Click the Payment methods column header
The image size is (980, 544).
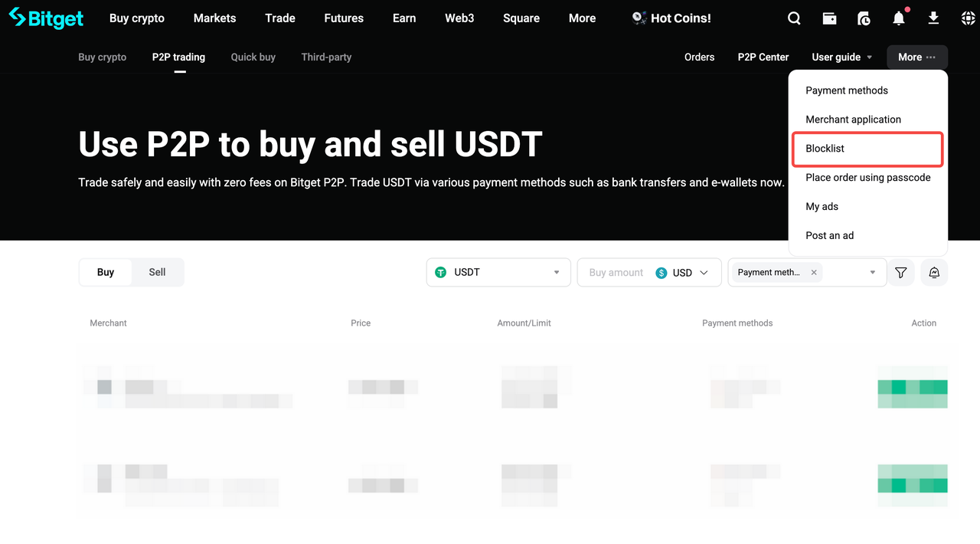pyautogui.click(x=737, y=323)
